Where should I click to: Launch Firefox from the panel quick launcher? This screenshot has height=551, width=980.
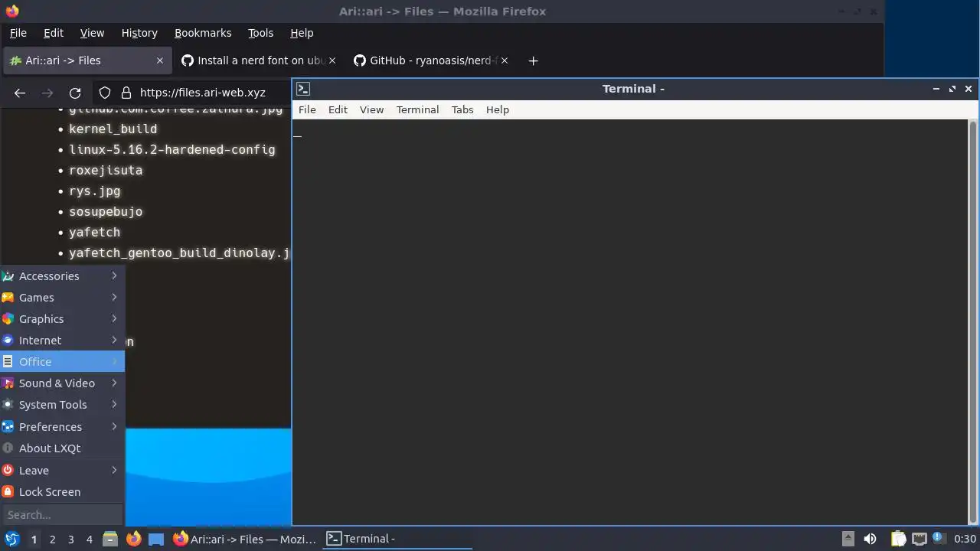[x=134, y=539]
